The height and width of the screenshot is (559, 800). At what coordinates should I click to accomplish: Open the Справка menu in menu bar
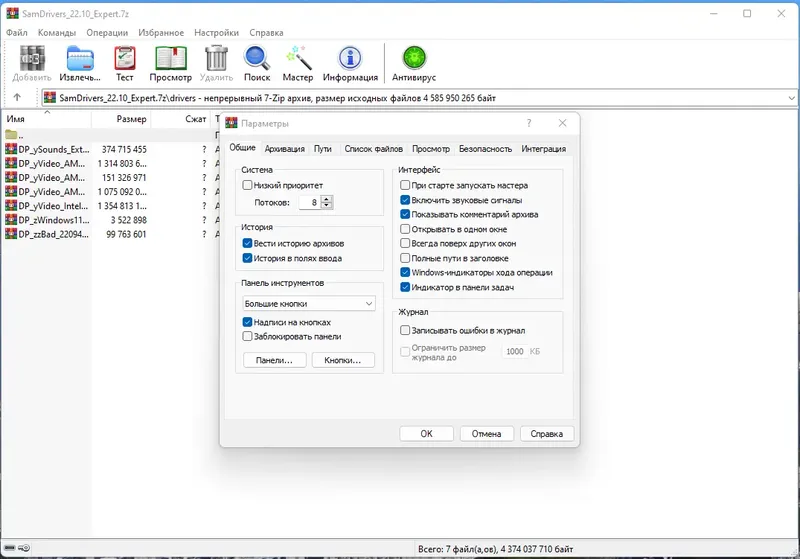coord(266,33)
